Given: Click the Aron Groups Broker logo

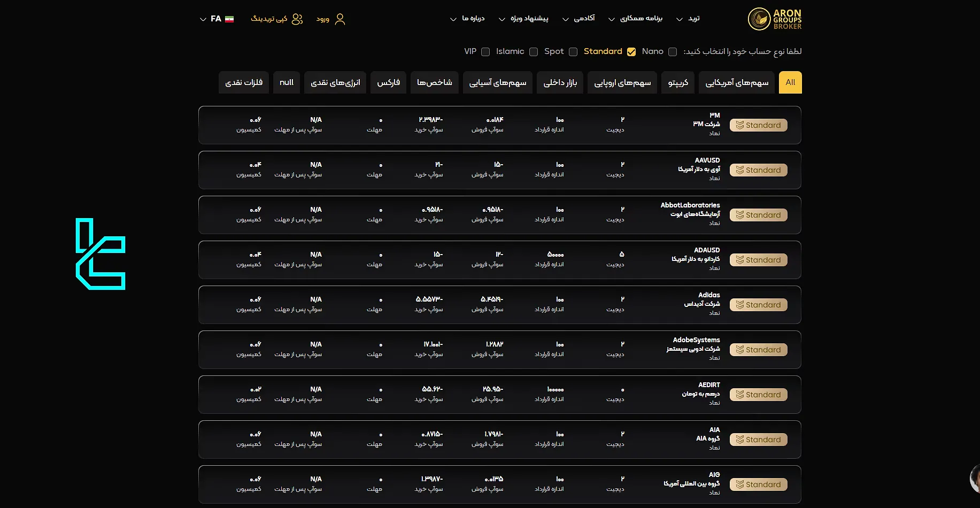Looking at the screenshot, I should coord(774,19).
